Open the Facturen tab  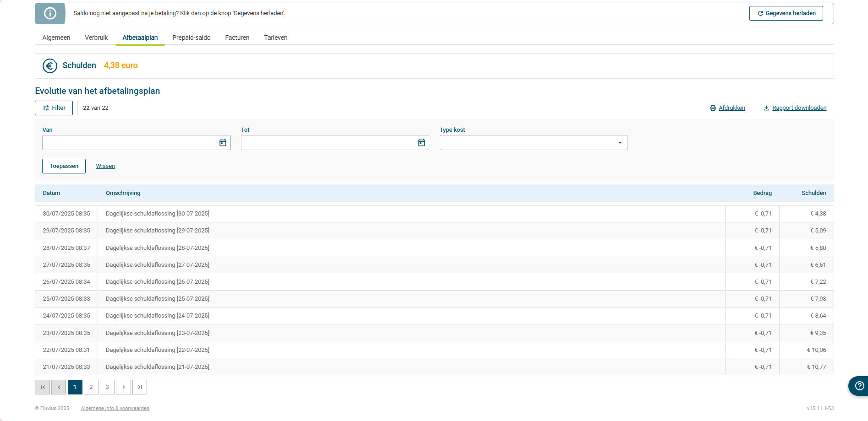point(237,38)
